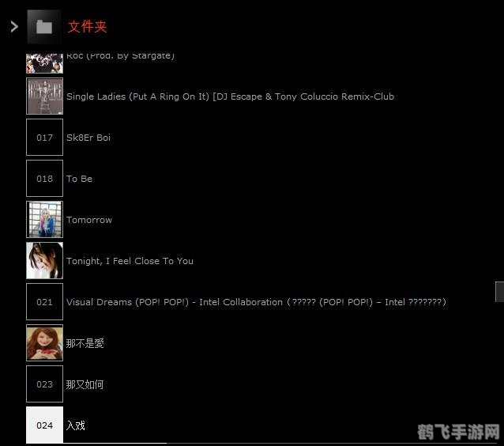Click the 那不是愛 album cover thumbnail

point(44,343)
